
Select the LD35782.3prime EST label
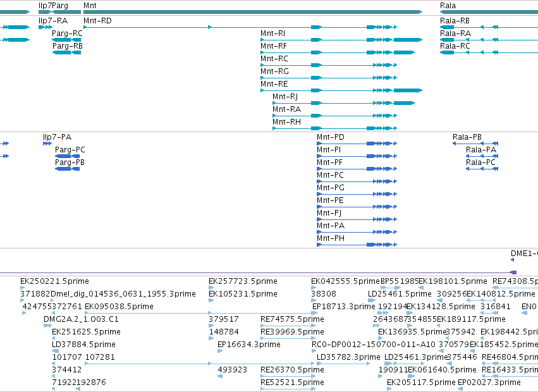348,357
